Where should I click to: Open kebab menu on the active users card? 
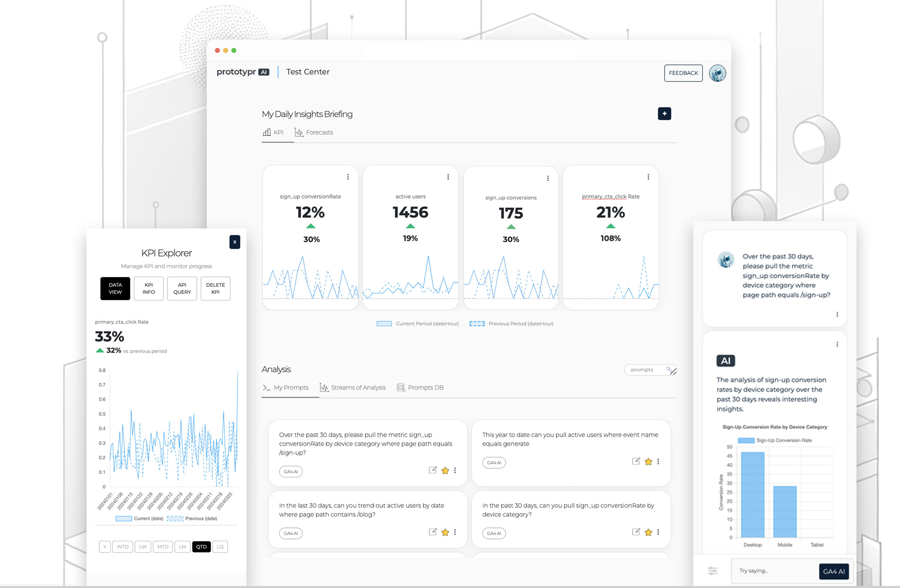coord(448,176)
